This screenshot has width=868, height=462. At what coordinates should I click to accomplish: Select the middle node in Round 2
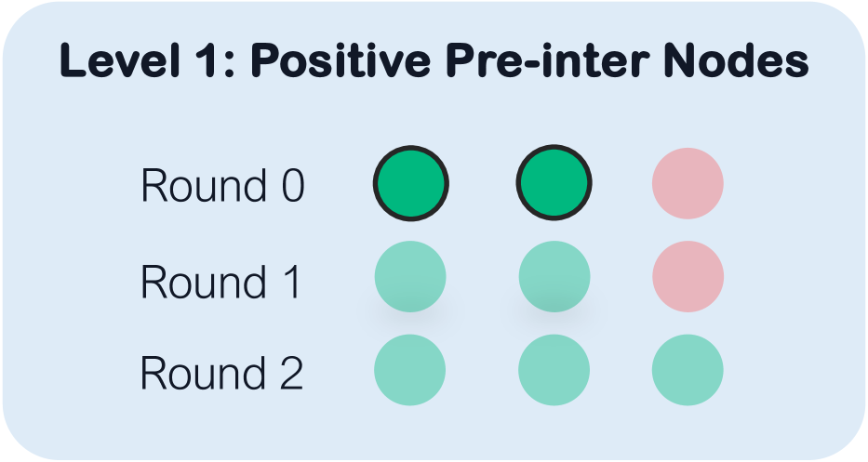click(554, 370)
